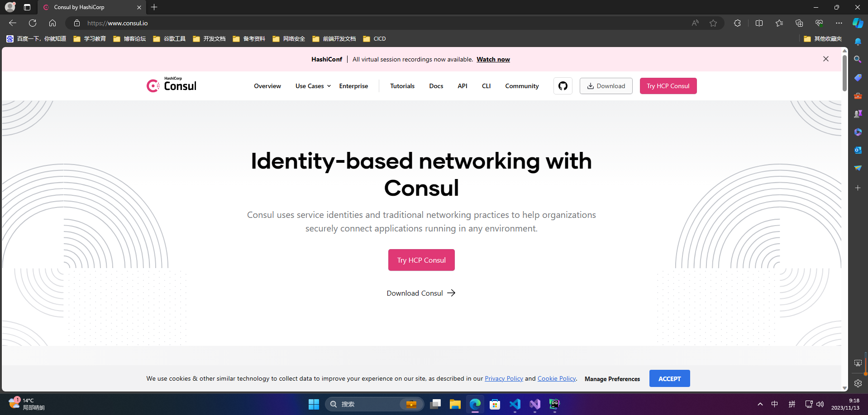Open a new browser tab
The width and height of the screenshot is (868, 415).
154,7
